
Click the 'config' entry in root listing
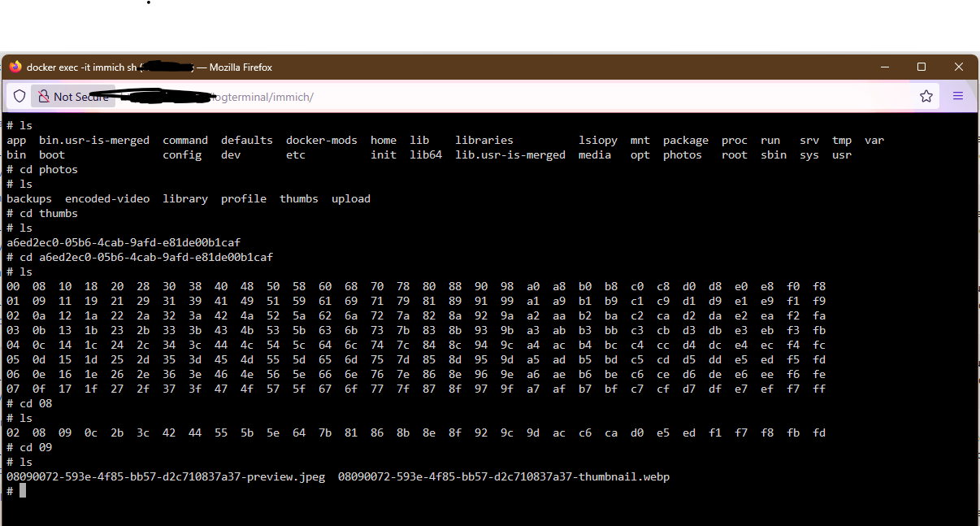pos(182,155)
